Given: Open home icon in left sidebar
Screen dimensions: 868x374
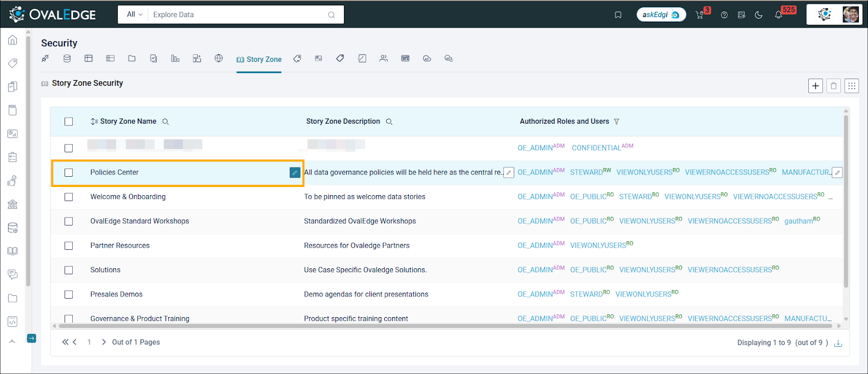Looking at the screenshot, I should pos(12,40).
